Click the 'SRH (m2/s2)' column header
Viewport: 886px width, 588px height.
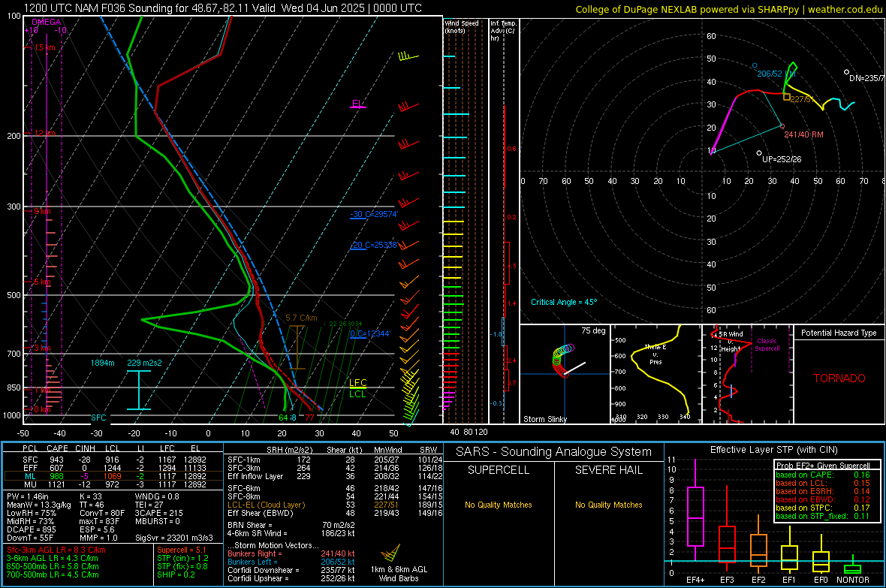[290, 450]
